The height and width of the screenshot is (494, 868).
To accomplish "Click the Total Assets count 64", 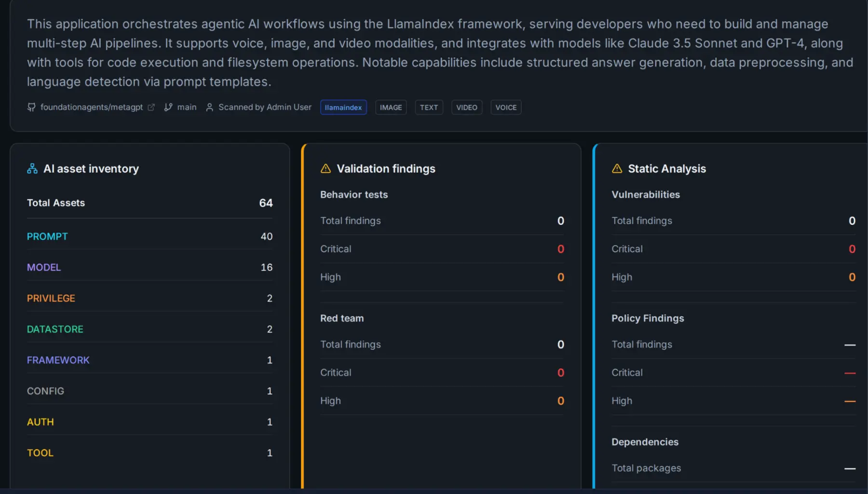I will pyautogui.click(x=266, y=203).
